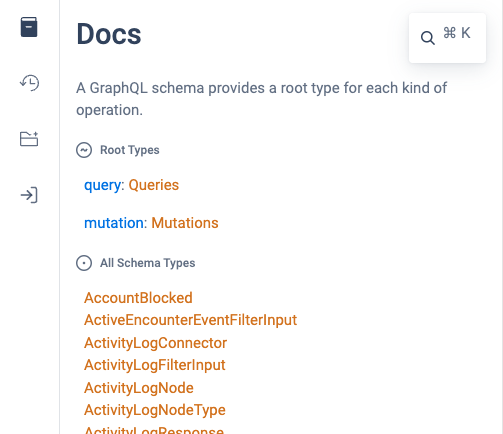Open the Docs explorer book icon
This screenshot has width=503, height=434.
[x=29, y=27]
